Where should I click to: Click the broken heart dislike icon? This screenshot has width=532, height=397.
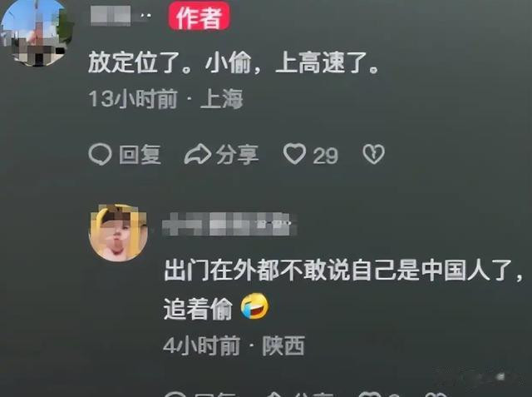tap(373, 154)
